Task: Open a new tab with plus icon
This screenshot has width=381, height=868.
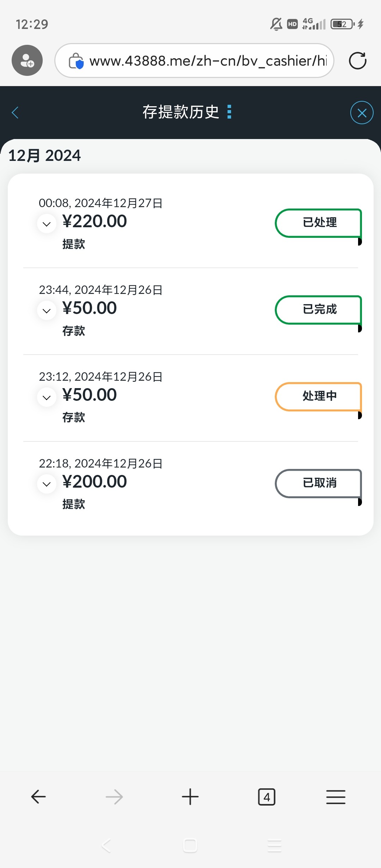Action: pos(190,797)
